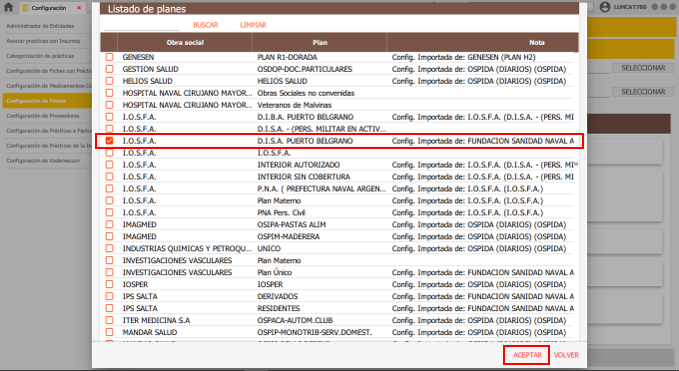Close the Configuración tab
The width and height of the screenshot is (679, 371).
pos(79,8)
